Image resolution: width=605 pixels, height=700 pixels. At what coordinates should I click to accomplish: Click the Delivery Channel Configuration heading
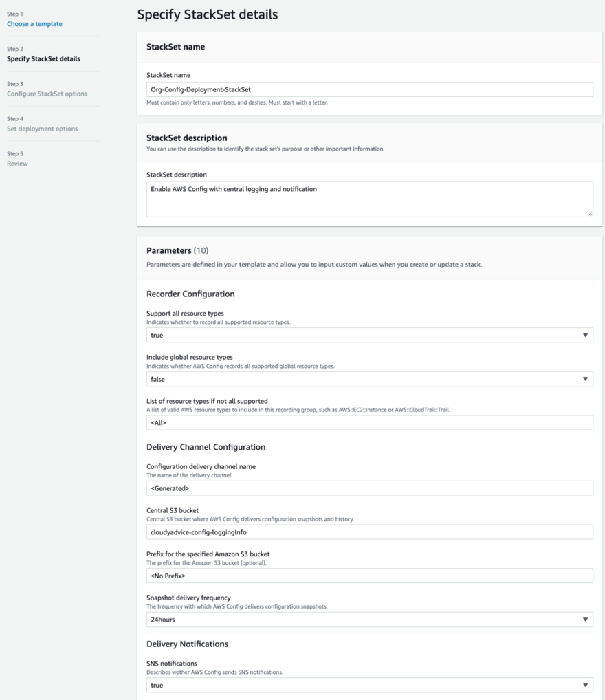[x=206, y=447]
